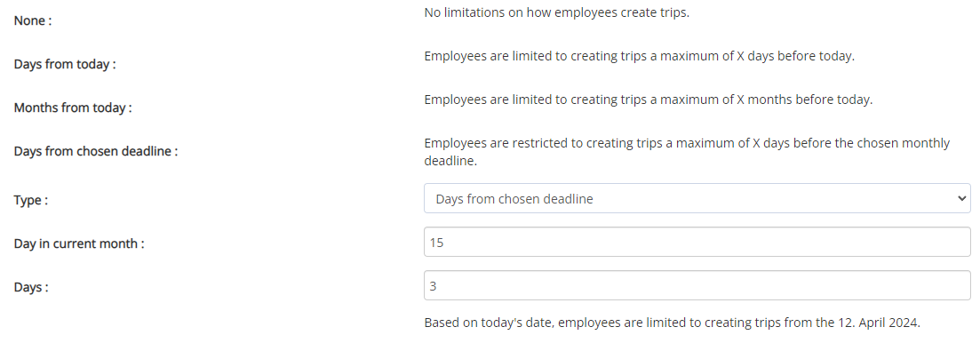The image size is (980, 343).
Task: Open the Type dropdown
Action: 697,199
